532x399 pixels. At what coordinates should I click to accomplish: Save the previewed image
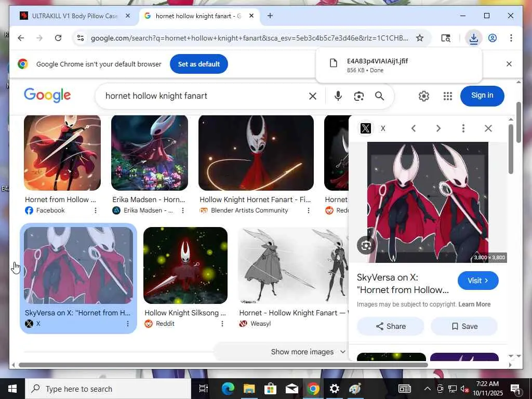point(464,326)
